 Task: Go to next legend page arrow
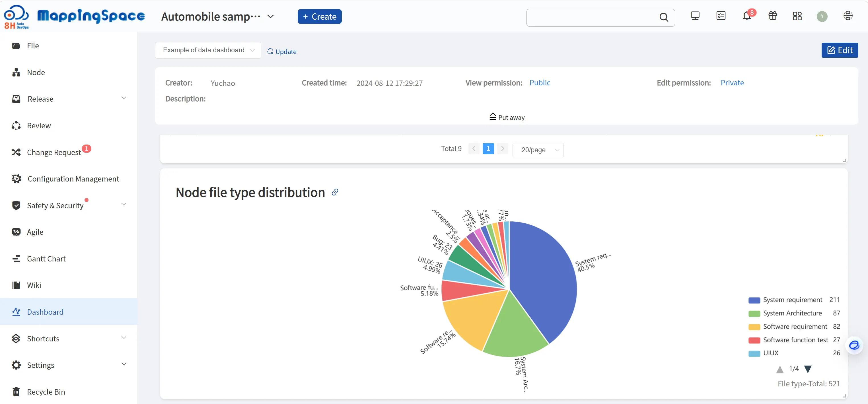pos(808,369)
